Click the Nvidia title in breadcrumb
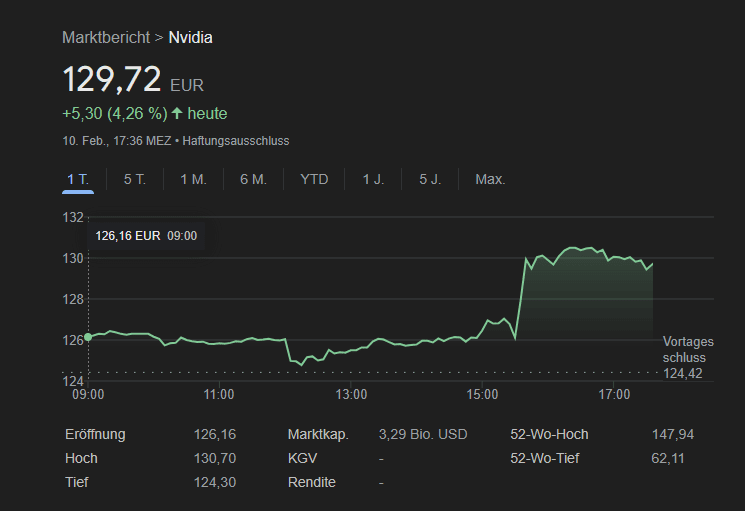This screenshot has width=745, height=511. click(190, 38)
